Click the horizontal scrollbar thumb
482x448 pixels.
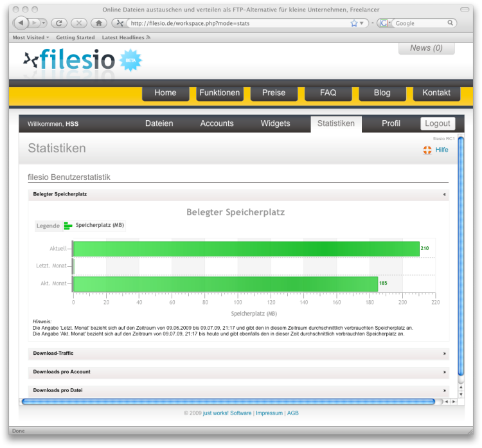228,402
